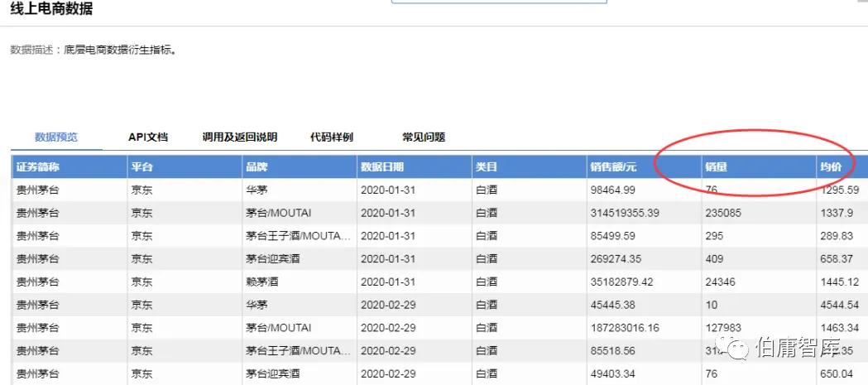The width and height of the screenshot is (868, 385).
Task: Select the 底层电商数据衍生指标 description text
Action: [x=120, y=51]
